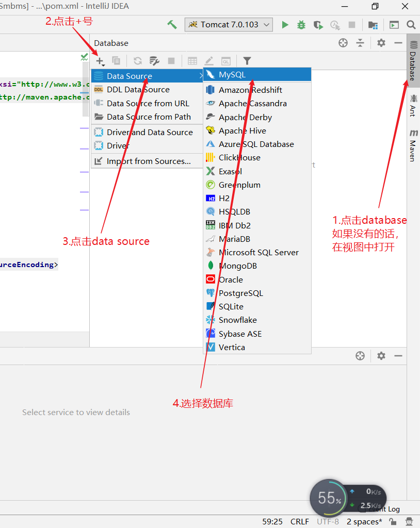The height and width of the screenshot is (528, 420).
Task: Choose Data Source from URL
Action: [147, 103]
